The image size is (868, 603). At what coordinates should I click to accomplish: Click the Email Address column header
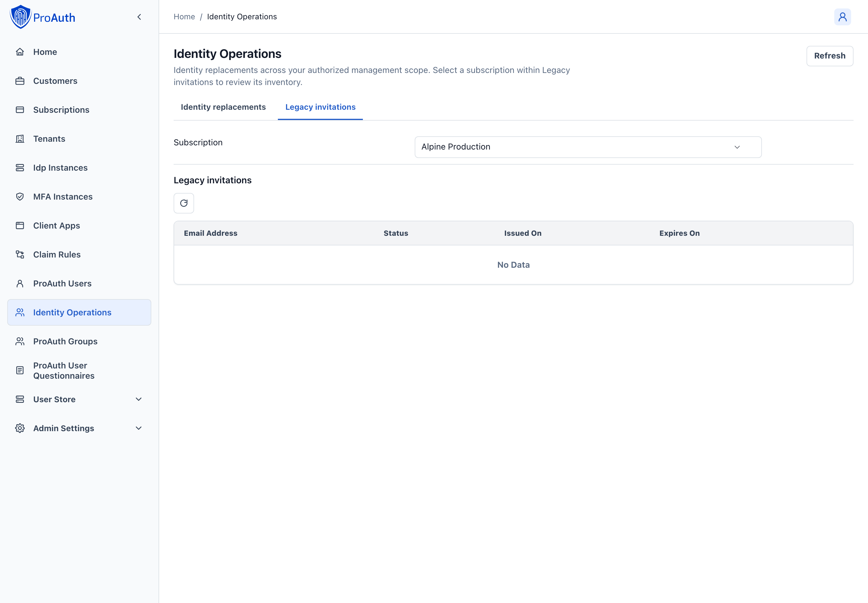211,233
